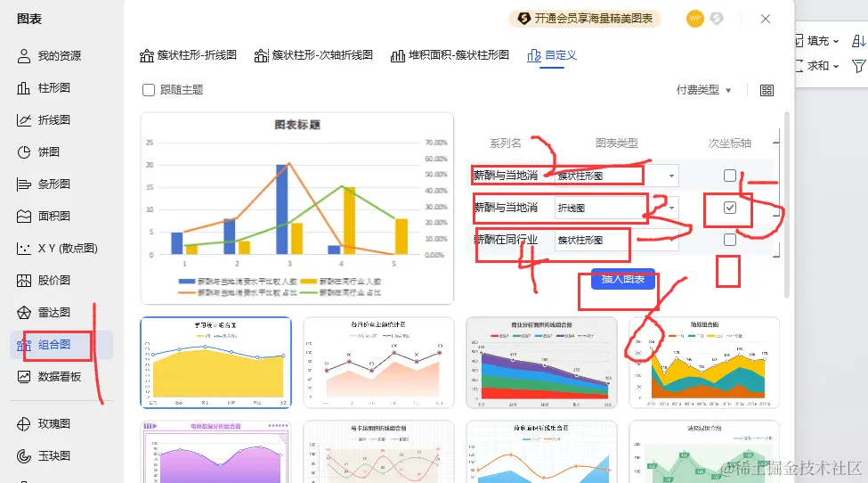Select the yellow area-line combo chart thumbnail
The width and height of the screenshot is (868, 483).
[216, 362]
